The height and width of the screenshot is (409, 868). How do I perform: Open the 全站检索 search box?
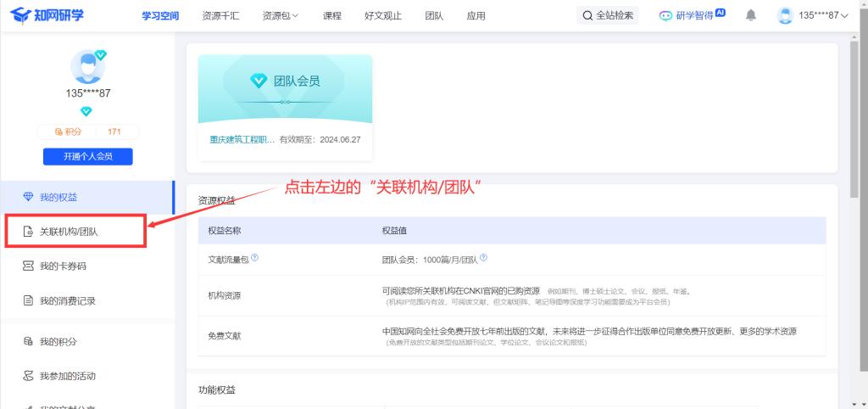pyautogui.click(x=608, y=15)
